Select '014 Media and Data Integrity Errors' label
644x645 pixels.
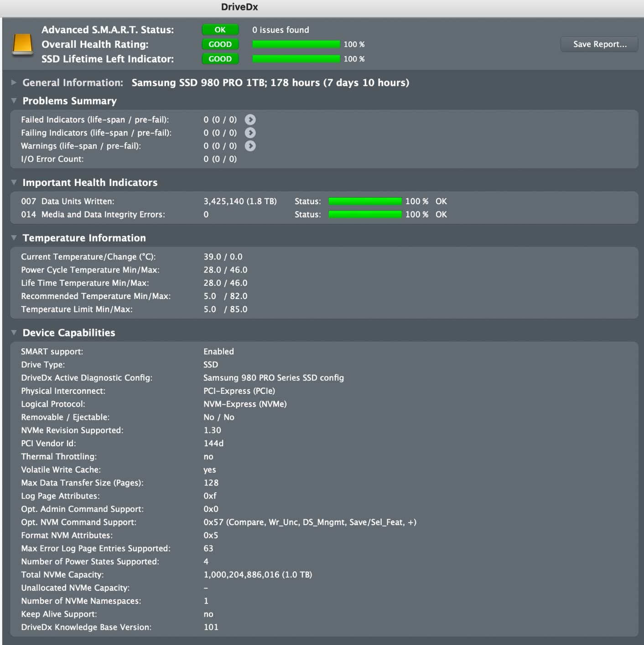[93, 215]
